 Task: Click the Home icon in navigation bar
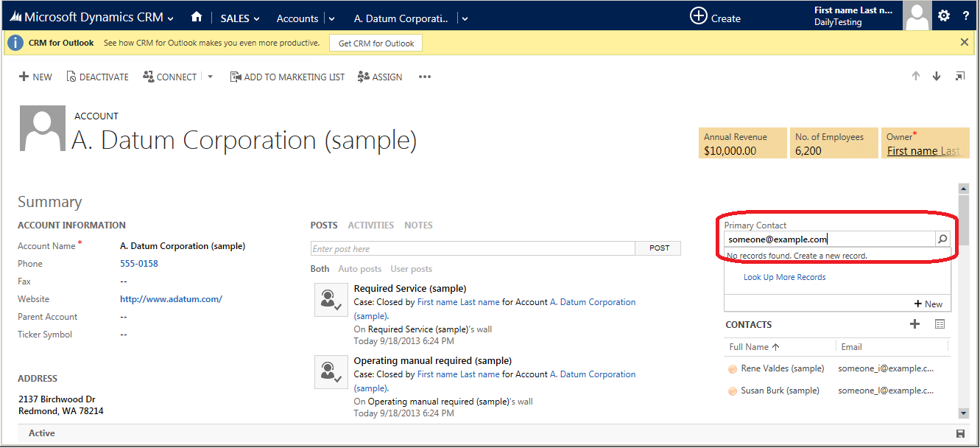click(x=196, y=17)
